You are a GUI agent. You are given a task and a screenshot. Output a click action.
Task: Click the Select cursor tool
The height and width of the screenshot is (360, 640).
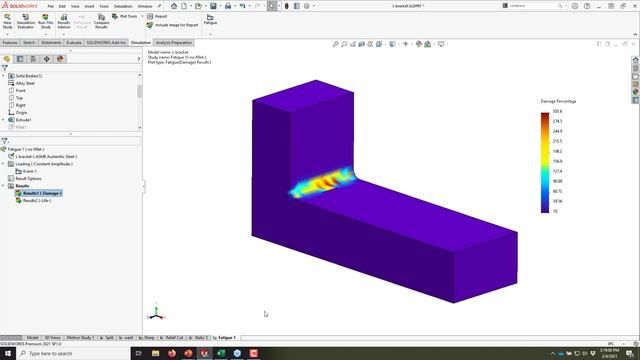272,6
